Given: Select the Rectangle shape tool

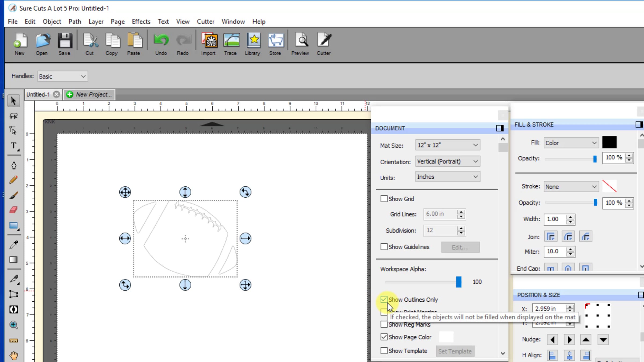Looking at the screenshot, I should 13,226.
